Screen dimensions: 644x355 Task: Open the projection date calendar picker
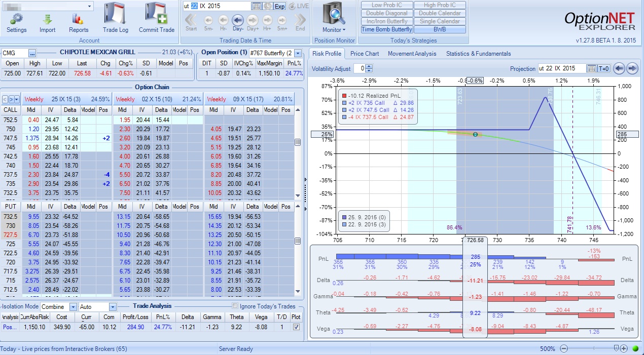pyautogui.click(x=592, y=68)
